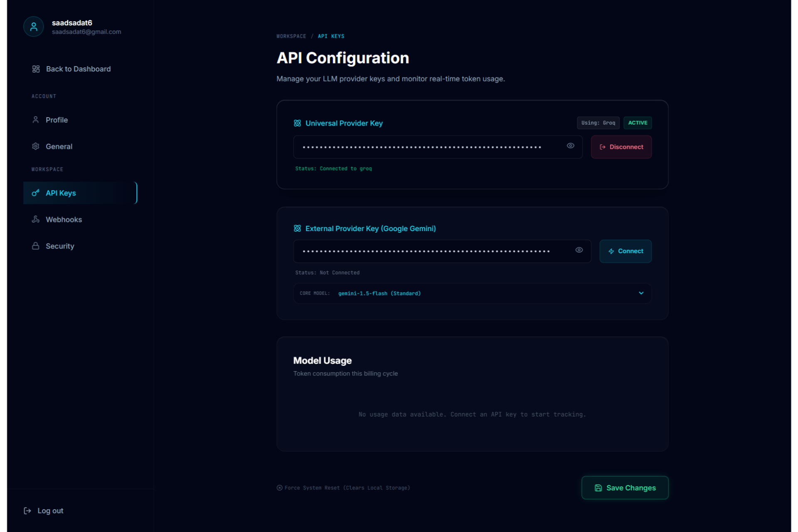Open the Webhooks section
The height and width of the screenshot is (532, 798).
64,219
